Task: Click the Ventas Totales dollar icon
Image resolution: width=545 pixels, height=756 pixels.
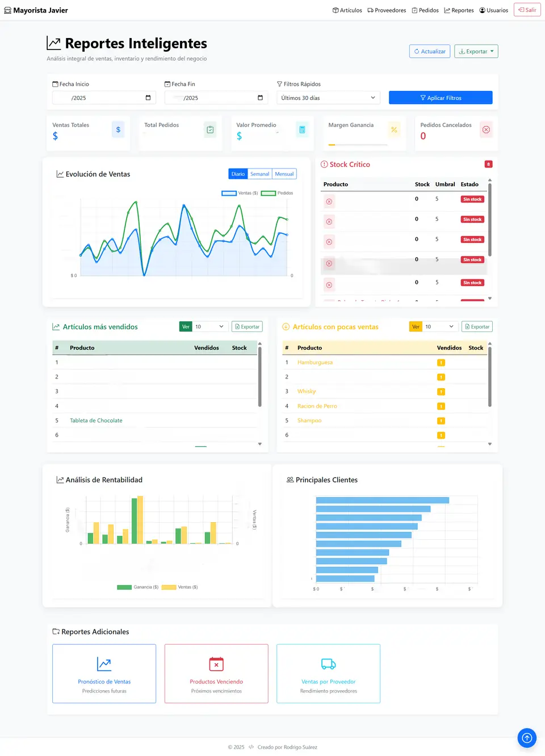Action: [118, 129]
